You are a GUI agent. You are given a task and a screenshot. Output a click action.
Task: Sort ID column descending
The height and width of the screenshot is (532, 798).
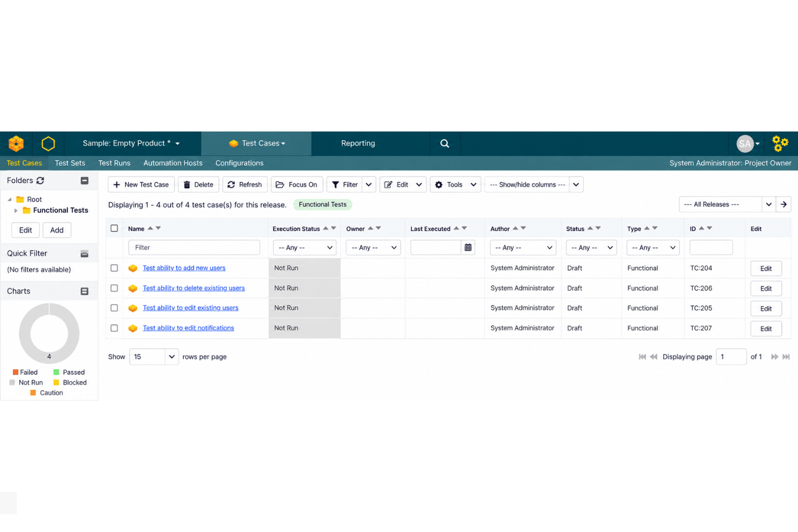pyautogui.click(x=710, y=228)
